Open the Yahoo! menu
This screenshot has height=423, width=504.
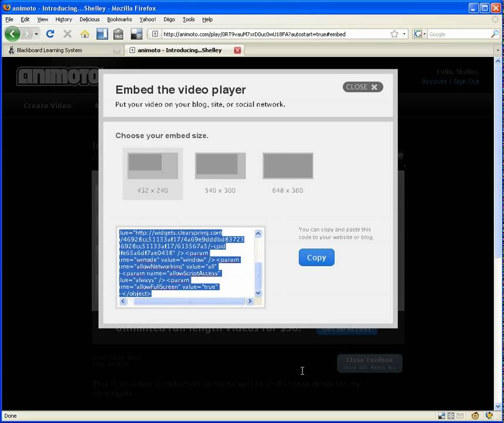point(147,19)
